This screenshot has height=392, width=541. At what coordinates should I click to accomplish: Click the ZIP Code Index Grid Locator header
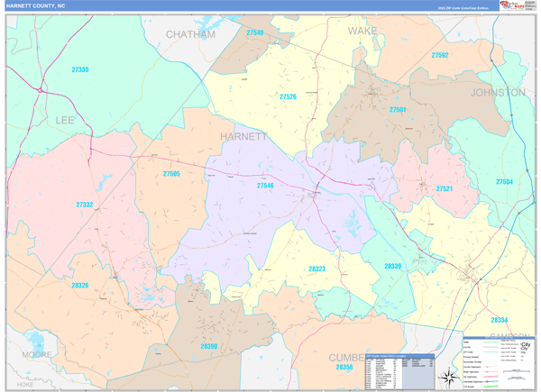(399, 356)
